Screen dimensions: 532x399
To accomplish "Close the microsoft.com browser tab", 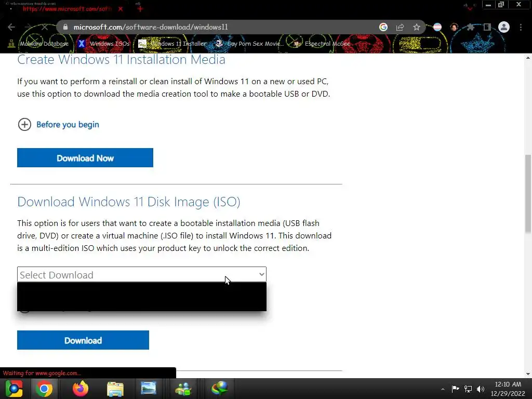I will click(121, 9).
